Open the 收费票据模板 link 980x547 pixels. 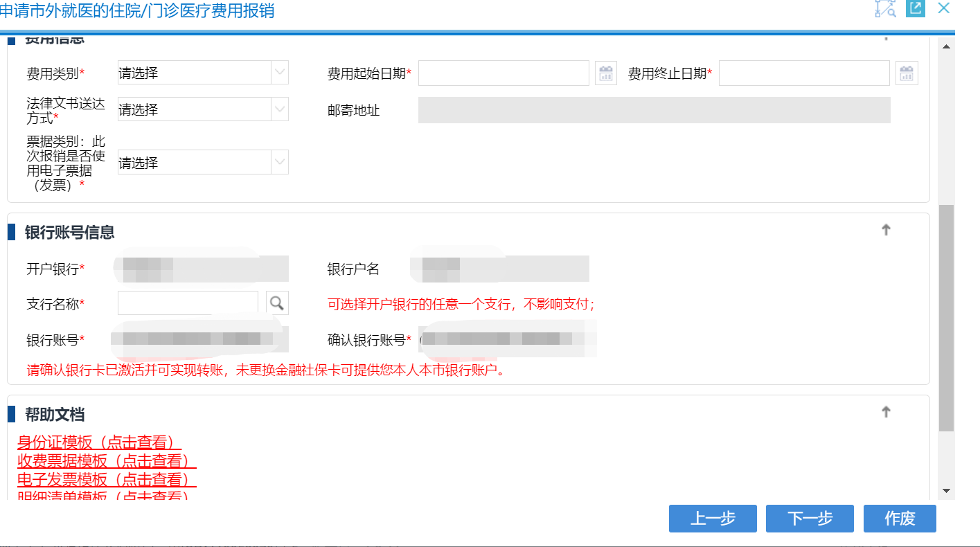(x=107, y=461)
